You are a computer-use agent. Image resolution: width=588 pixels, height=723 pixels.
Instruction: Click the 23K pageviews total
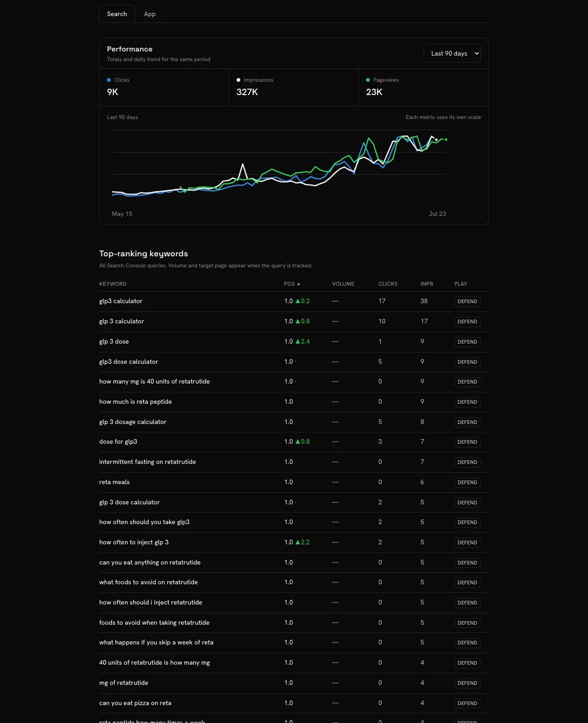click(x=374, y=92)
